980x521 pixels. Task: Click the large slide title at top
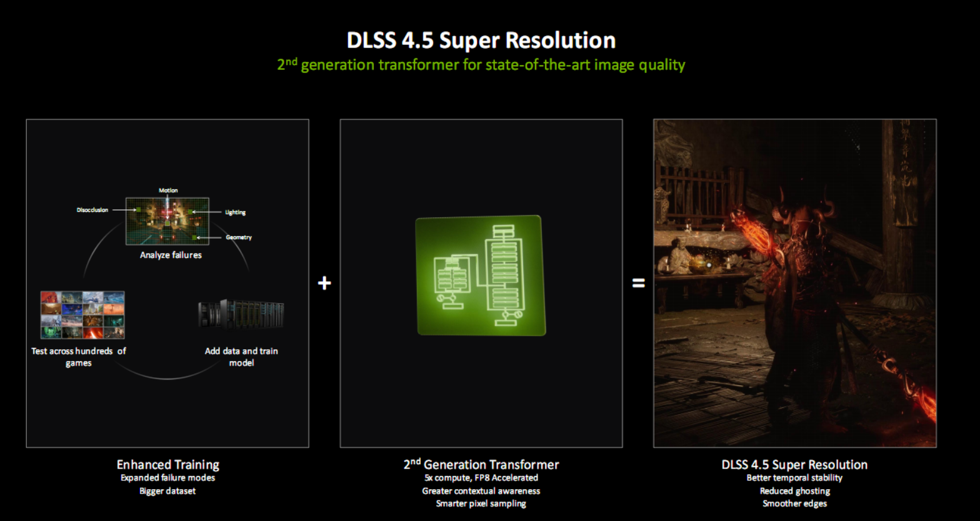click(481, 40)
